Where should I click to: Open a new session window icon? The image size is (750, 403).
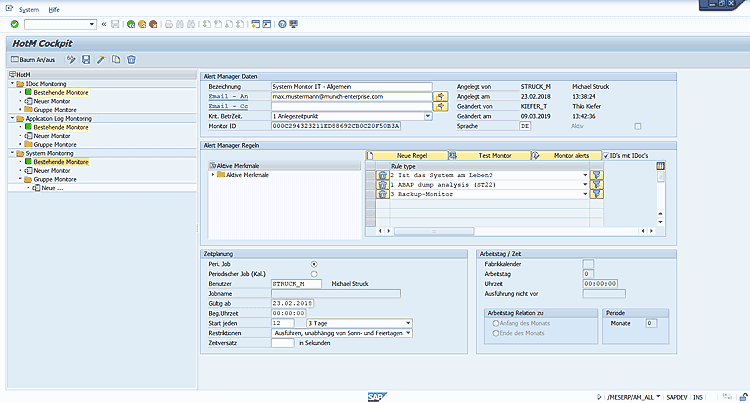[255, 24]
